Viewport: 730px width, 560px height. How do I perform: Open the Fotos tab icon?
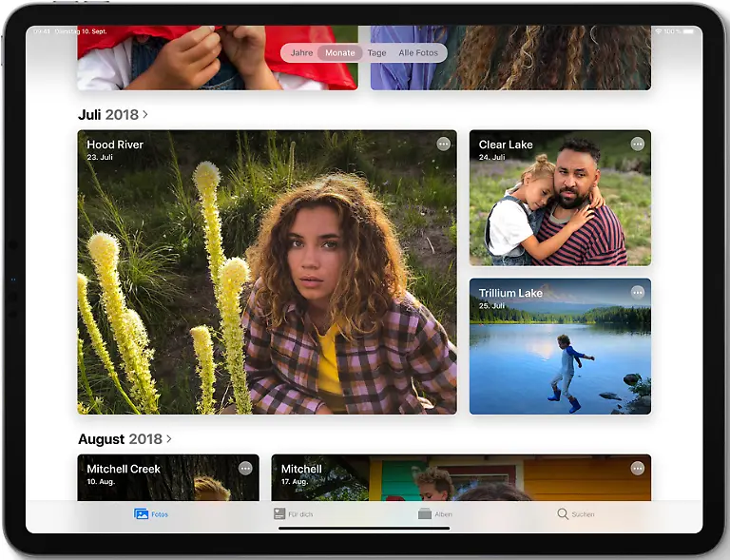(142, 514)
